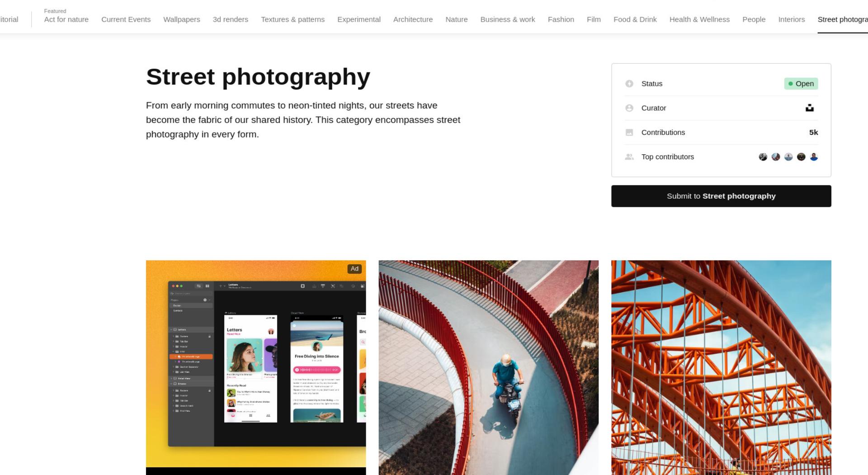Open the second top contributor avatar
The width and height of the screenshot is (868, 475).
click(x=776, y=157)
